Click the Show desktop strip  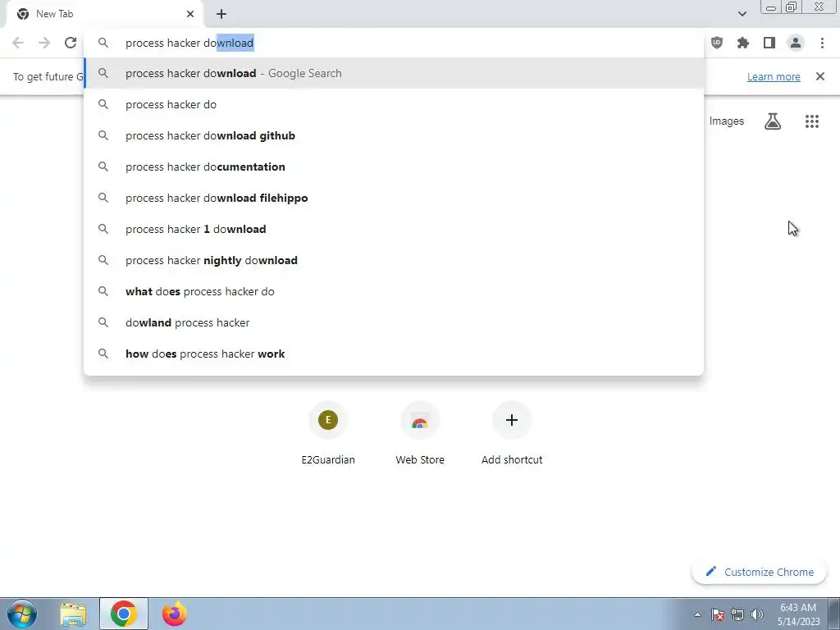[x=834, y=614]
